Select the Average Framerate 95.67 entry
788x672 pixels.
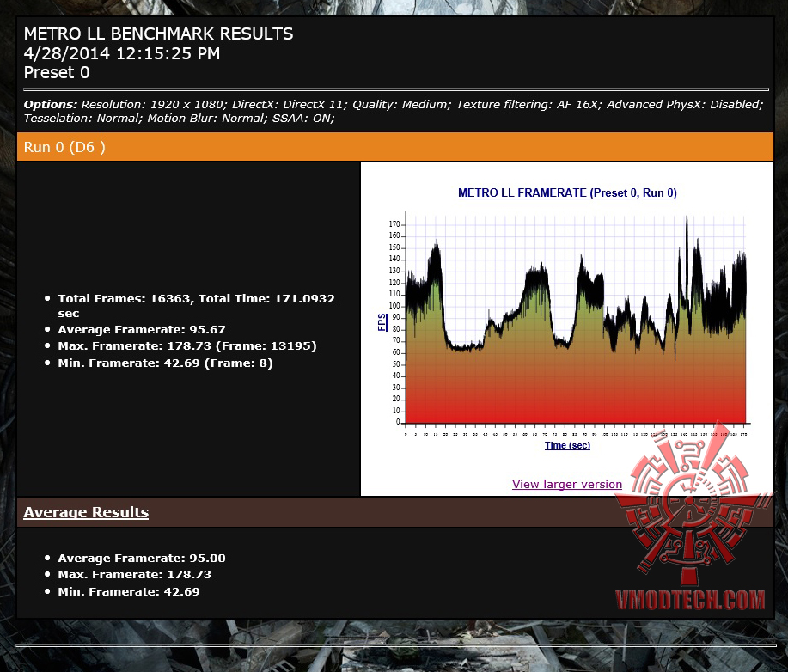point(142,330)
